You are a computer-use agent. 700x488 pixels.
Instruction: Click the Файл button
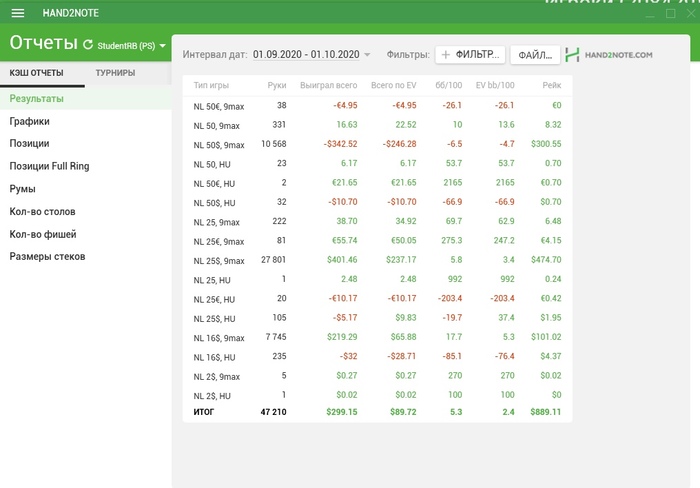click(534, 55)
